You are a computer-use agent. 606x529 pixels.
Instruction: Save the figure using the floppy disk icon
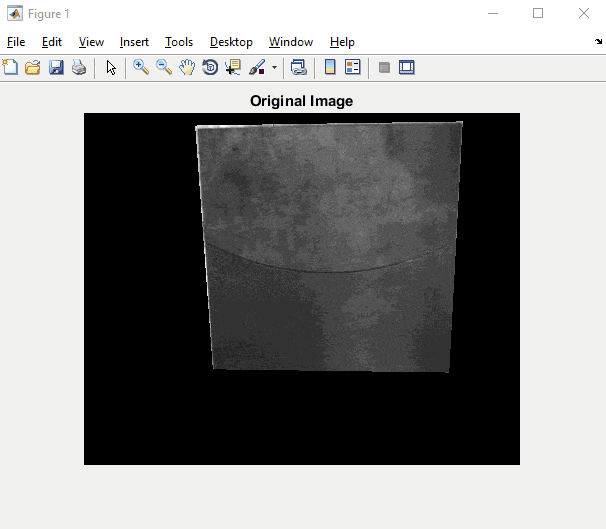tap(56, 68)
